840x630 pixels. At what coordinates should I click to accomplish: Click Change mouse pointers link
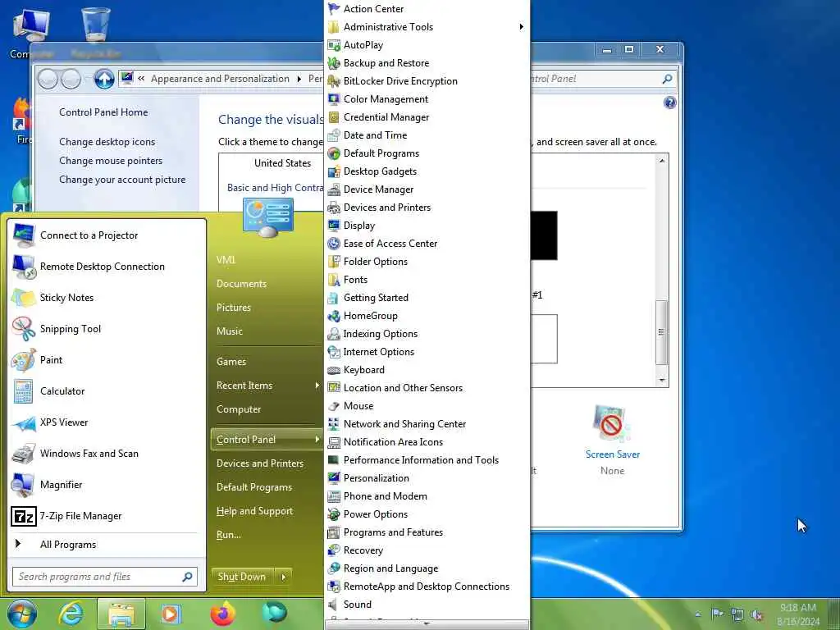(111, 161)
